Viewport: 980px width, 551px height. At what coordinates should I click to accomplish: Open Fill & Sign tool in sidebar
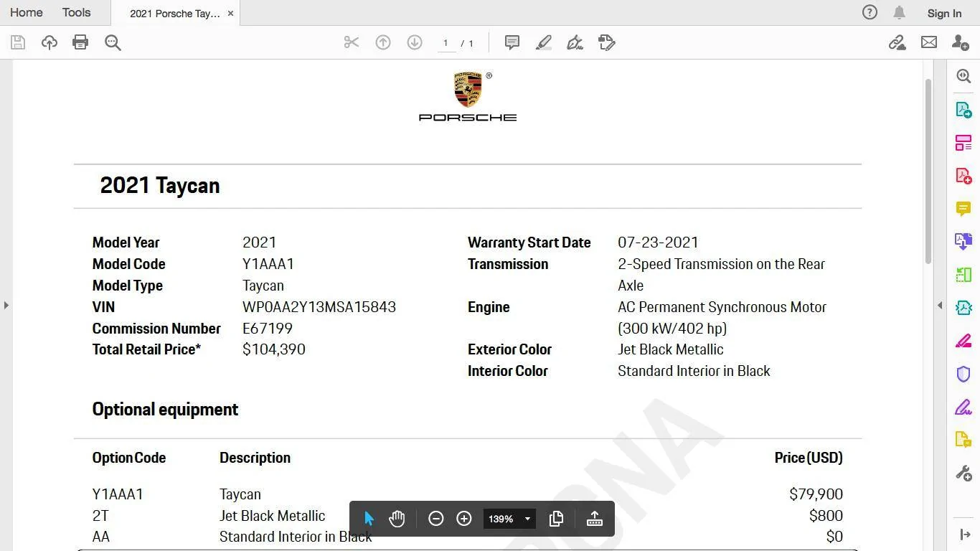pyautogui.click(x=963, y=407)
